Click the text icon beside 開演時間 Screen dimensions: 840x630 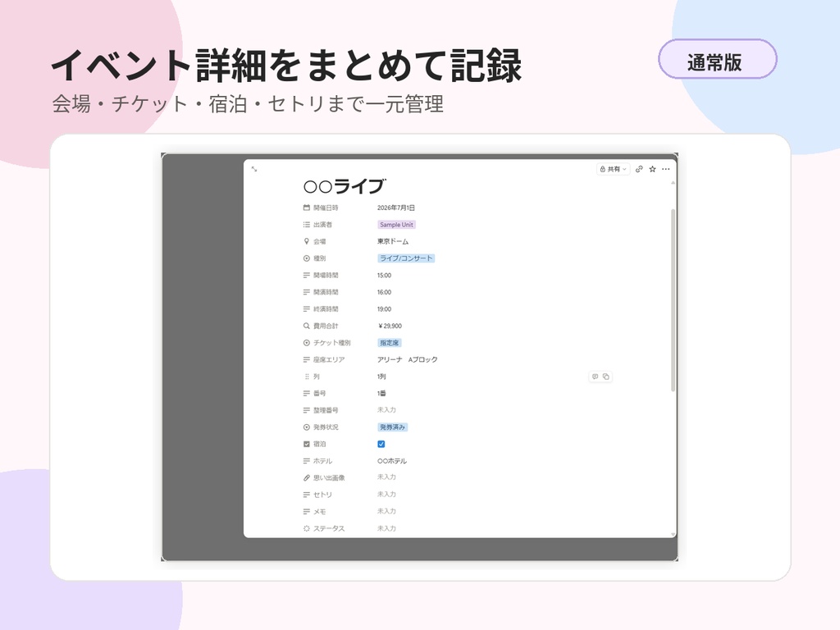307,292
